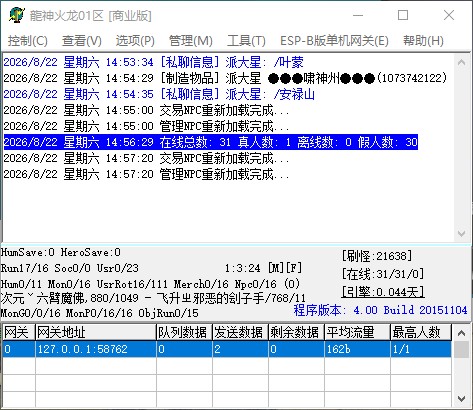This screenshot has width=473, height=410.
Task: Click the MonG0/0/16 MonP0/16/16 ObjRun0/15 line
Action: [x=99, y=313]
